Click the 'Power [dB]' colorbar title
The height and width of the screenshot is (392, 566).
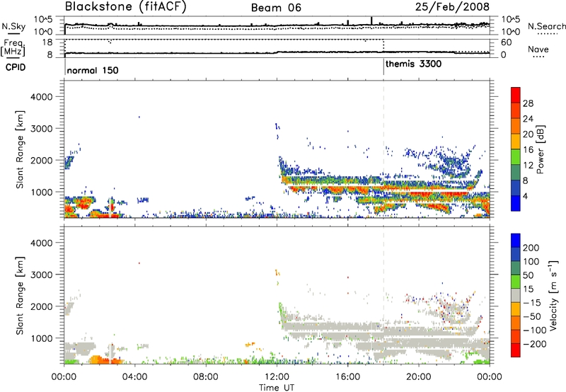pyautogui.click(x=540, y=149)
